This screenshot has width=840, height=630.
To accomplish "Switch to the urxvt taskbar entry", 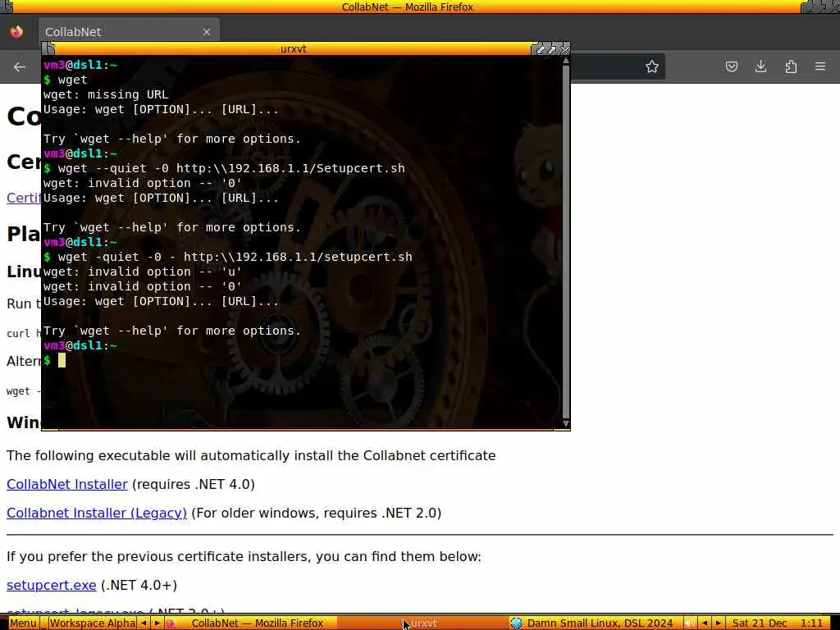I will (x=422, y=623).
